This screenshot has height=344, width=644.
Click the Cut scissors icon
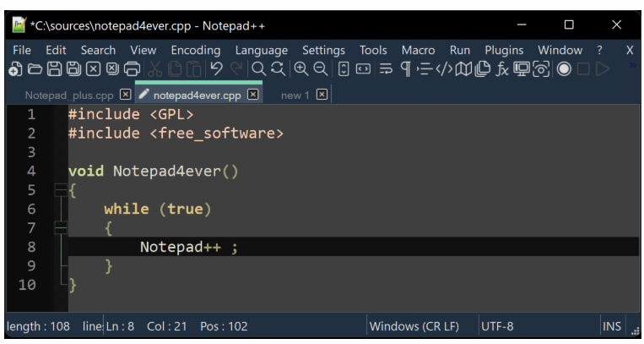[x=154, y=68]
